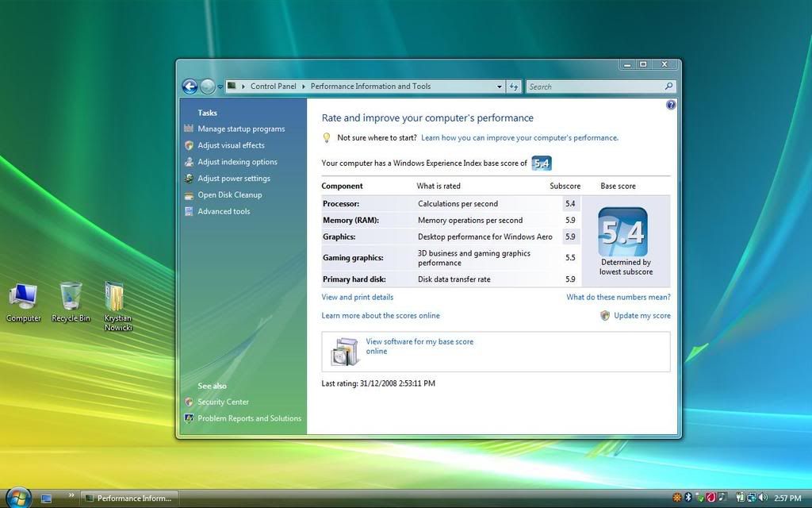Open 'What do these numbers mean?' link

coord(619,297)
